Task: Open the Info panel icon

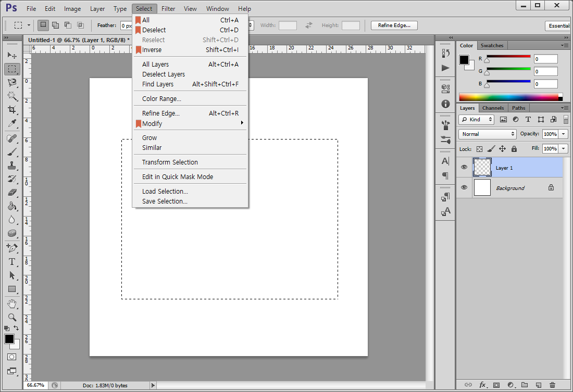Action: coord(445,104)
